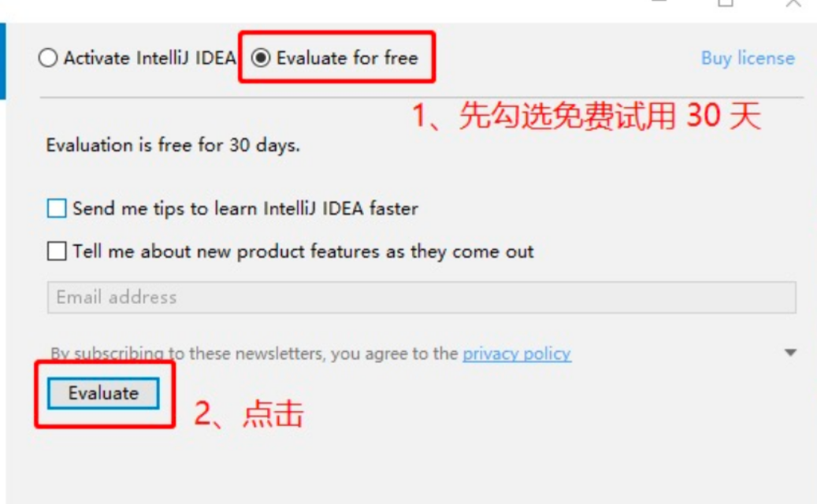817x504 pixels.
Task: Maximize the license dialog window
Action: tap(726, 3)
